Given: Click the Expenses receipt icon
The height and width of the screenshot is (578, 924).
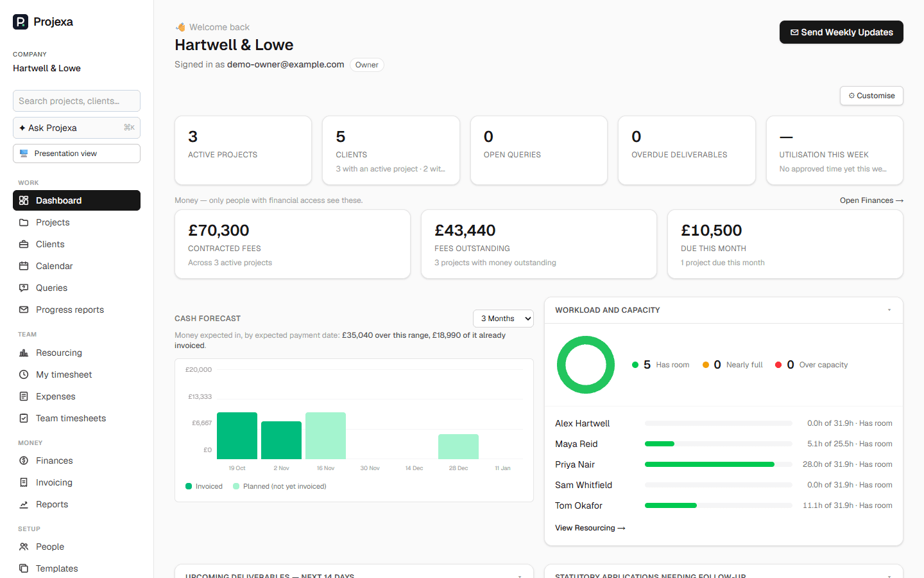Looking at the screenshot, I should pos(24,396).
